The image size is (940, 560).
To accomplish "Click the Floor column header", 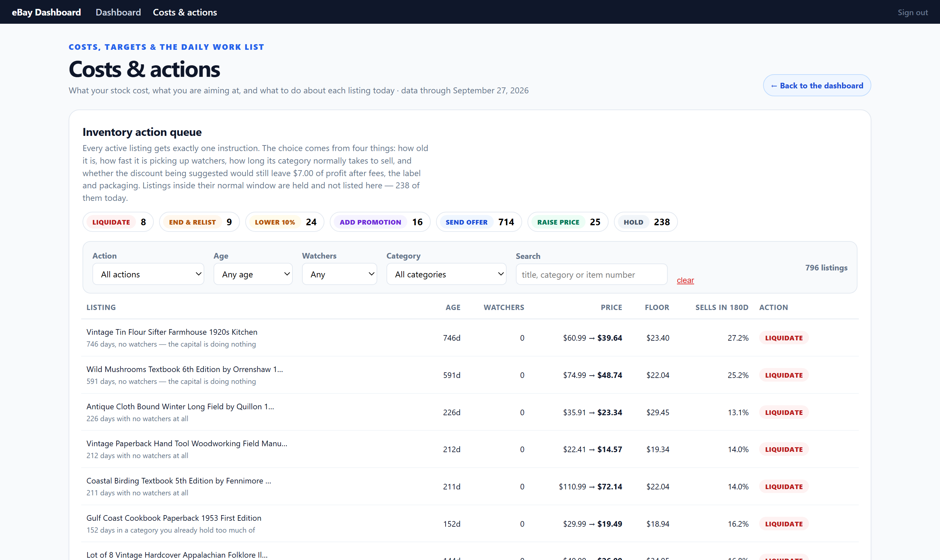I will [657, 307].
